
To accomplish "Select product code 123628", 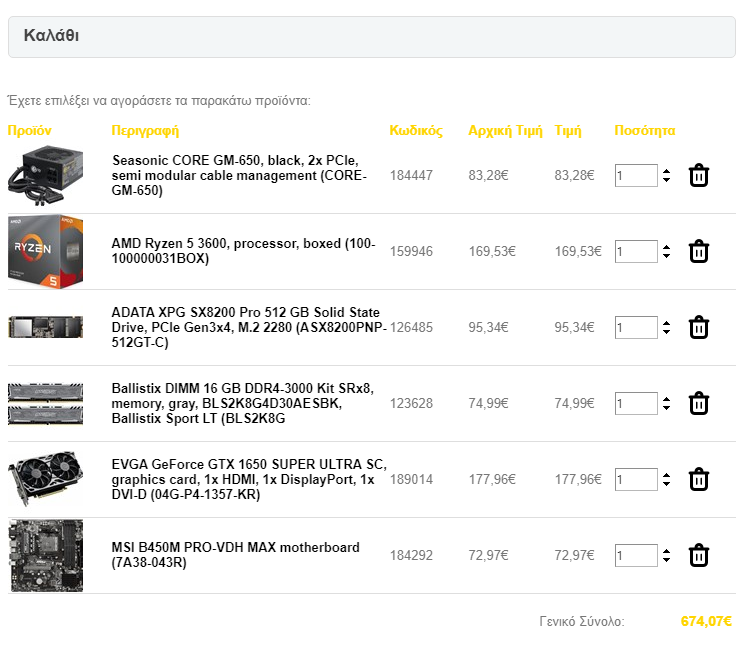I will [411, 403].
